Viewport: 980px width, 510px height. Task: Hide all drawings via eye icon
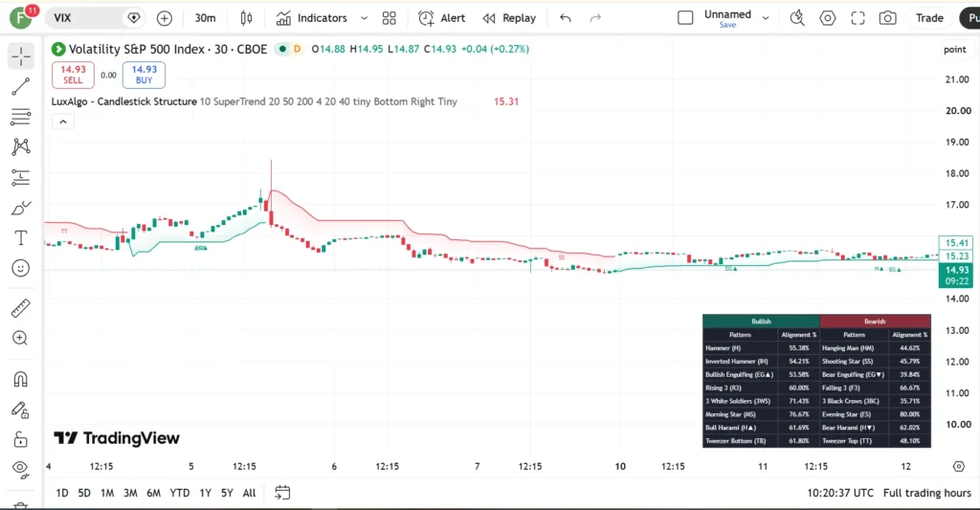(21, 469)
